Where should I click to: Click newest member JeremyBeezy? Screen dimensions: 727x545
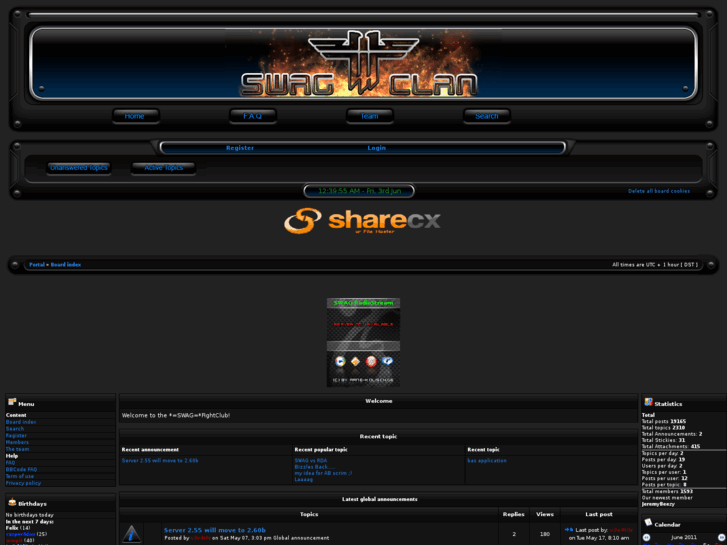(658, 504)
